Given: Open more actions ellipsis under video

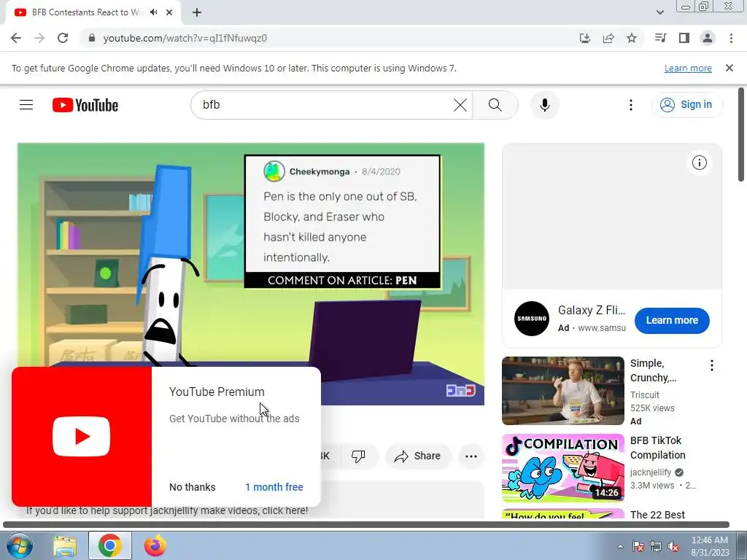Looking at the screenshot, I should pyautogui.click(x=471, y=456).
